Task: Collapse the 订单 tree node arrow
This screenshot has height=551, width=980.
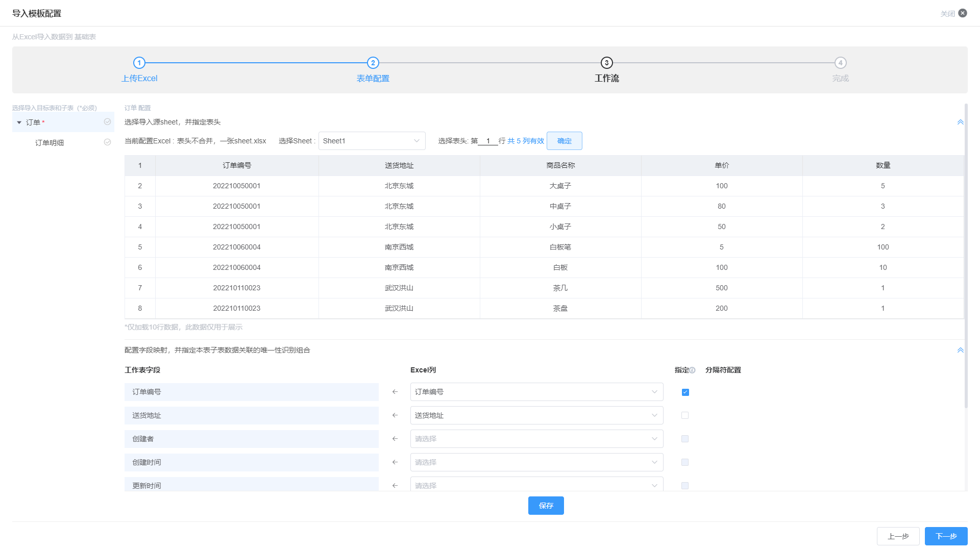Action: click(x=19, y=122)
